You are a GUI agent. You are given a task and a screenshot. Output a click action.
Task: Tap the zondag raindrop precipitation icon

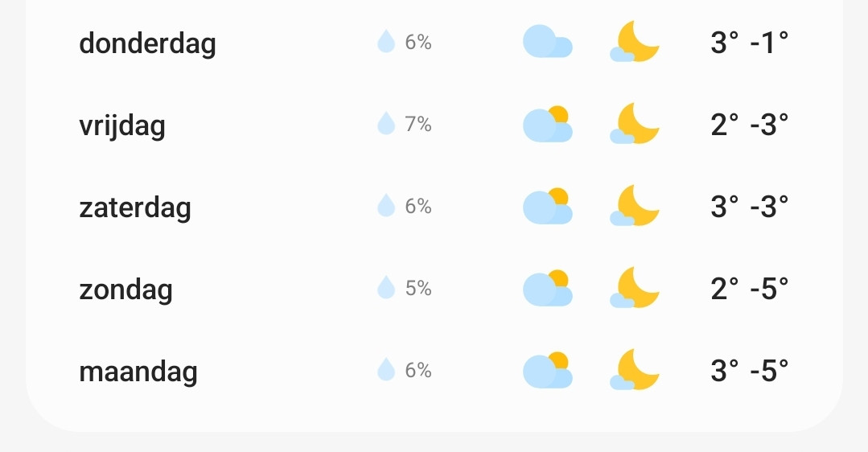(x=386, y=288)
